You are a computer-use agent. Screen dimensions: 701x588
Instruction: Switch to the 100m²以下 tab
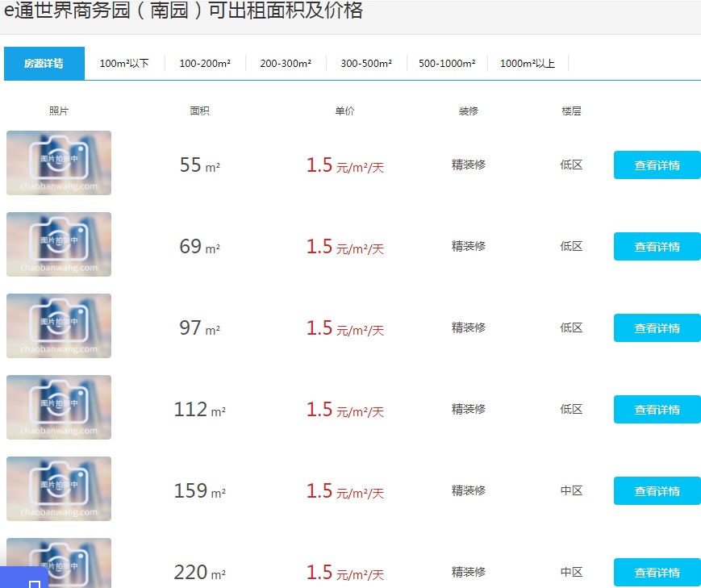124,64
